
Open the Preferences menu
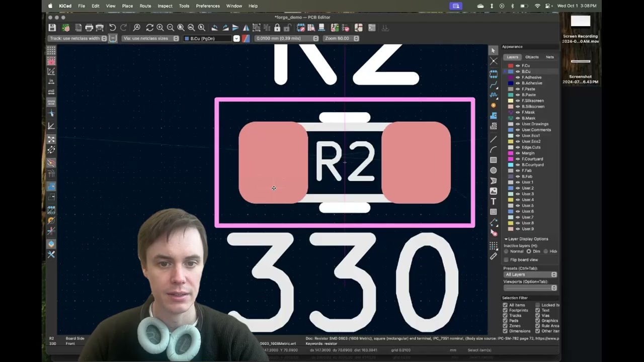(x=208, y=6)
